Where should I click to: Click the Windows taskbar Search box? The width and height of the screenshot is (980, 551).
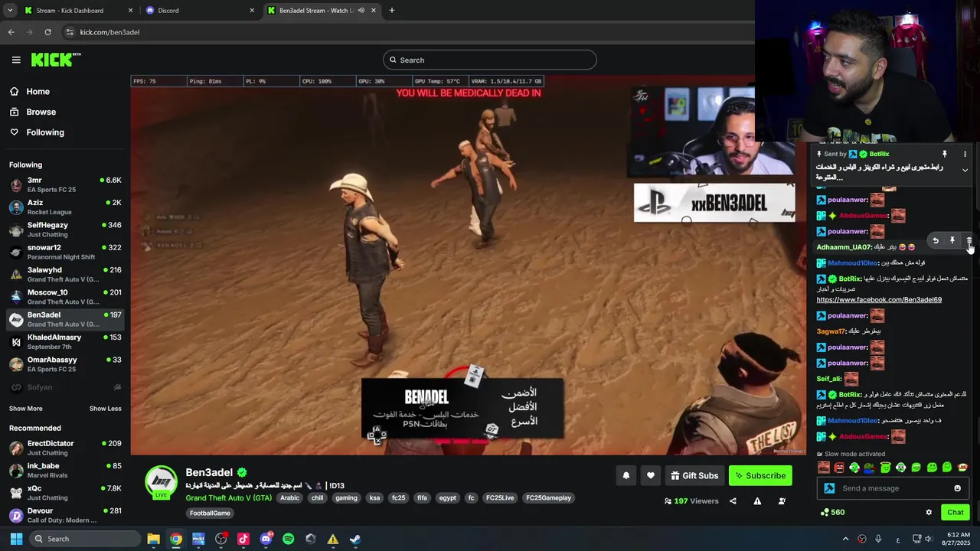pos(87,539)
